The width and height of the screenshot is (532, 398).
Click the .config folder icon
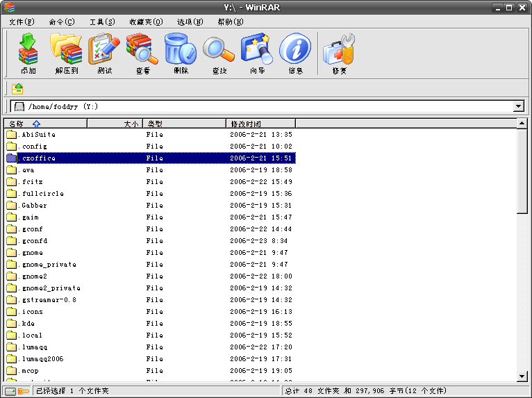point(12,147)
